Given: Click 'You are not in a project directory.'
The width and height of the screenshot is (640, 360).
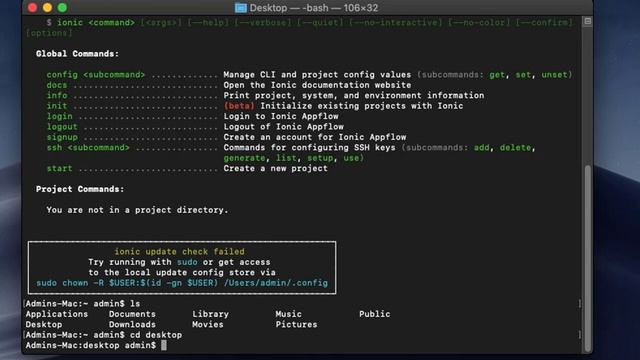Looking at the screenshot, I should pyautogui.click(x=137, y=210).
